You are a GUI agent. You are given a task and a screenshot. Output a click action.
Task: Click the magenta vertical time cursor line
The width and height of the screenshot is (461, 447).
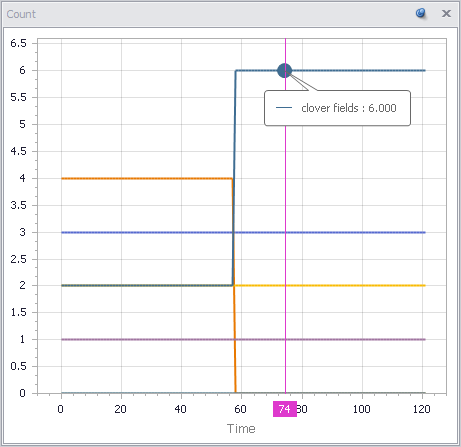pyautogui.click(x=285, y=233)
